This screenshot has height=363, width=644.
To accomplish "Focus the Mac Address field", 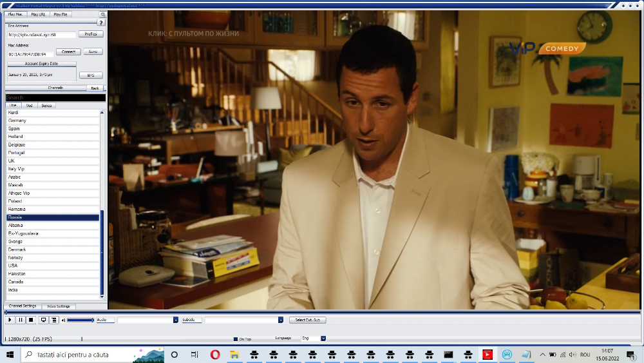I will [x=30, y=54].
